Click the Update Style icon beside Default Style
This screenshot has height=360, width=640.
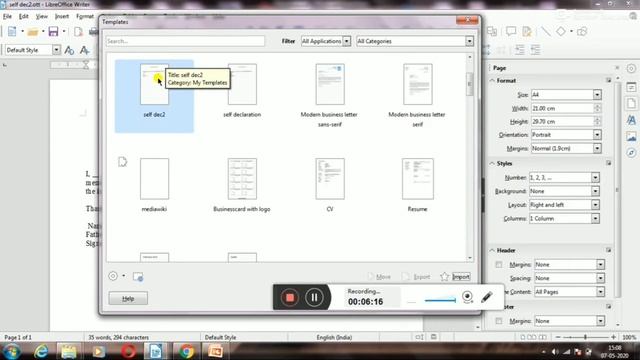[x=69, y=50]
